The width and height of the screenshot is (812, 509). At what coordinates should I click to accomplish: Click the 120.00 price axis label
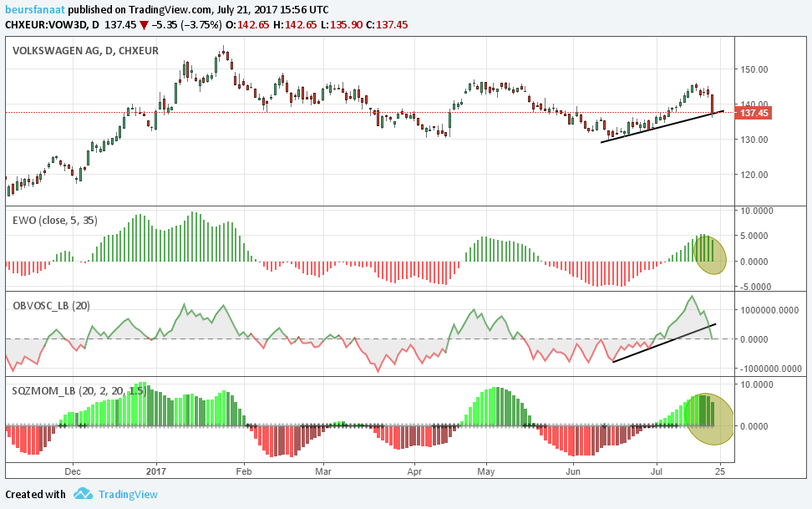[754, 175]
